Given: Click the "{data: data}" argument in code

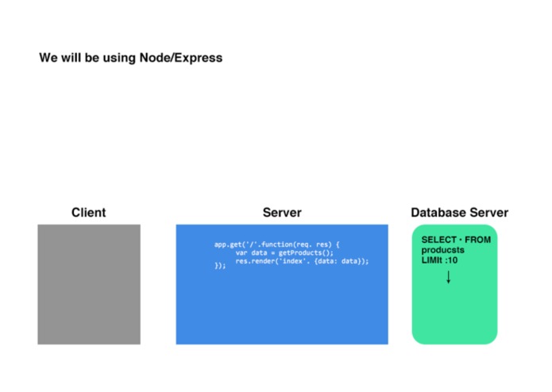Looking at the screenshot, I should click(x=338, y=261).
